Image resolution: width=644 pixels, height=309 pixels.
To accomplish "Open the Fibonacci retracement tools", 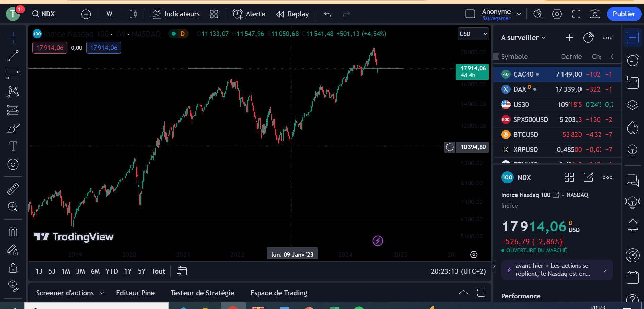I will [13, 74].
